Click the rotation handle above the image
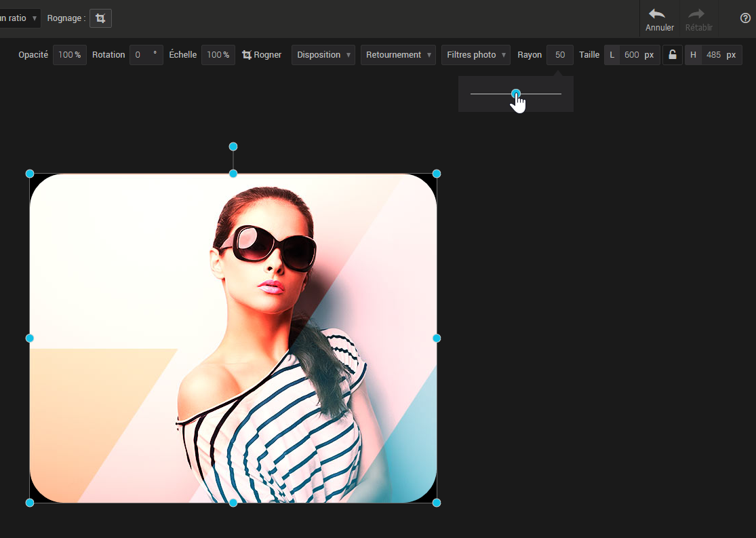 233,147
